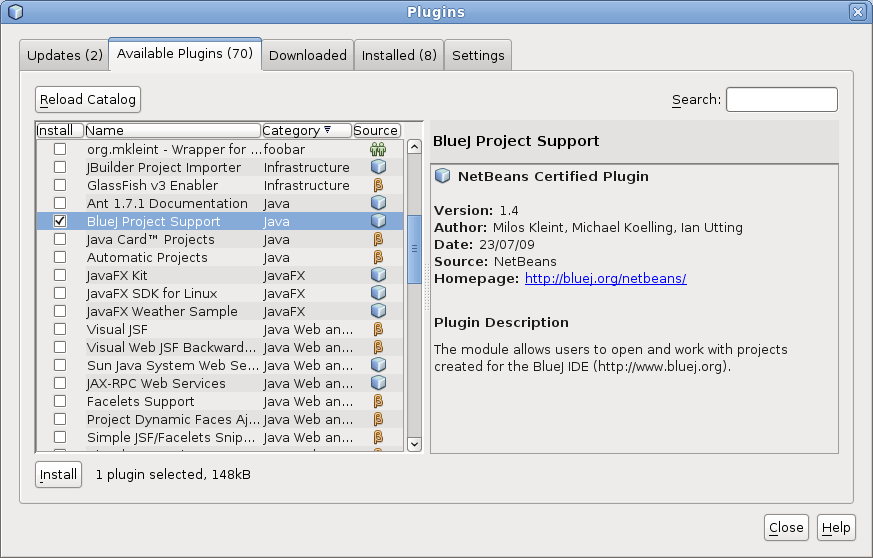Screen dimensions: 873x558
Task: Check the JavaFX Weather Sample checkbox
Action: point(60,311)
